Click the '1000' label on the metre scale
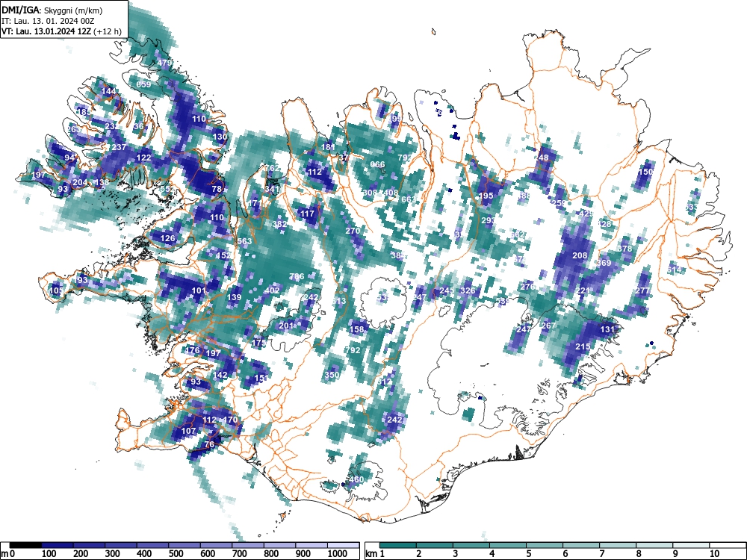747x560 pixels. pyautogui.click(x=338, y=554)
